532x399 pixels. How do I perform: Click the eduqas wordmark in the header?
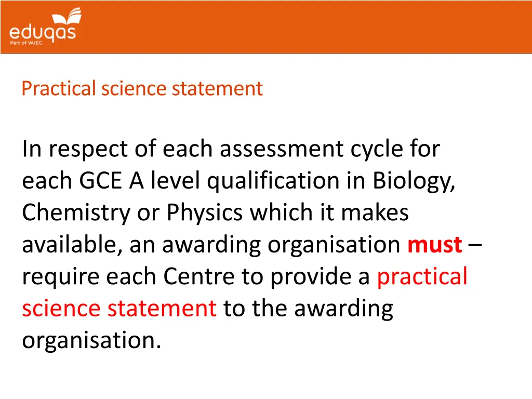[x=43, y=32]
